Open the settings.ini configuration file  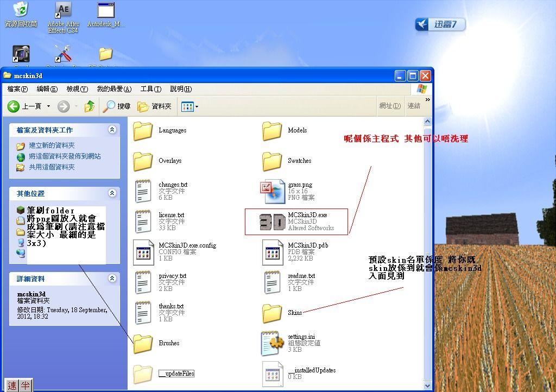(x=272, y=343)
